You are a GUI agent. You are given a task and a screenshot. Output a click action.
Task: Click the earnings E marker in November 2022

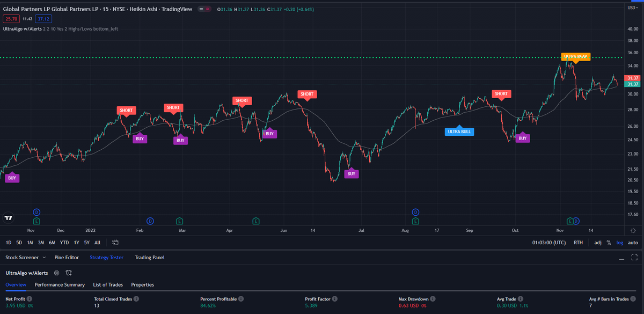pyautogui.click(x=570, y=221)
